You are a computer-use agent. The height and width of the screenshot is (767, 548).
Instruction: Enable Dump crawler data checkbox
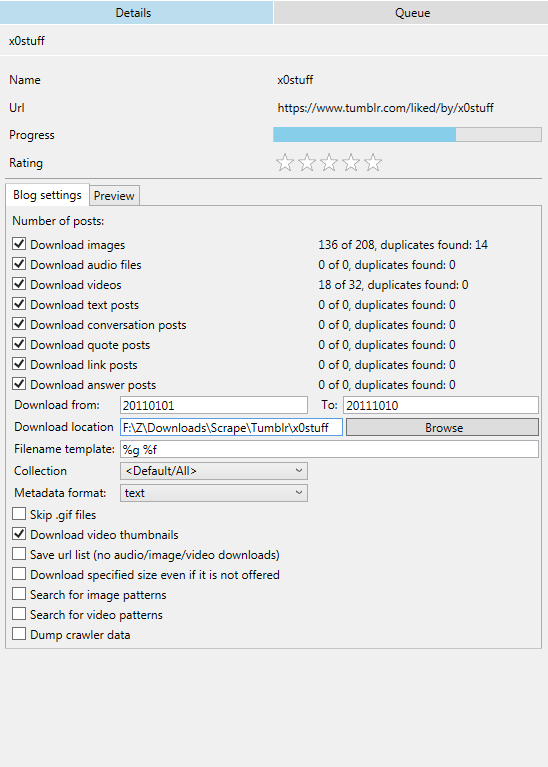pyautogui.click(x=19, y=634)
